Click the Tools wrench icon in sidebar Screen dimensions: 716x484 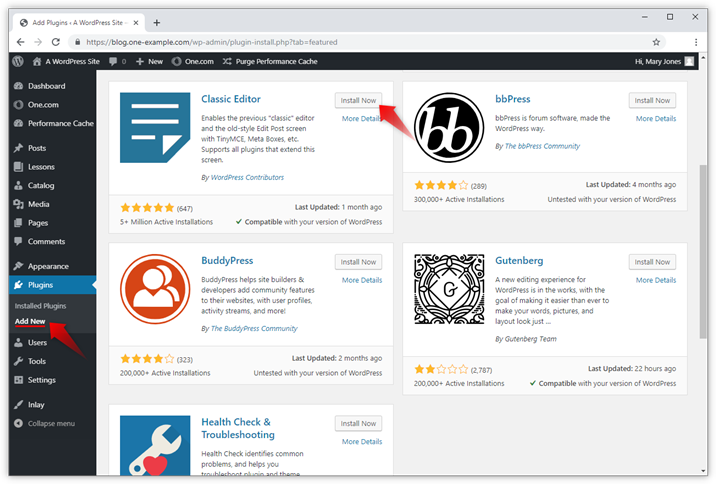coord(18,361)
